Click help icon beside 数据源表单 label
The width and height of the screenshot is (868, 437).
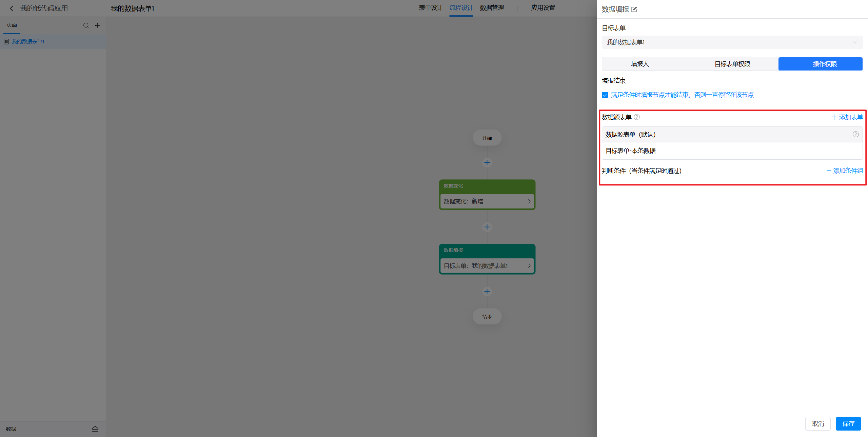pos(637,117)
